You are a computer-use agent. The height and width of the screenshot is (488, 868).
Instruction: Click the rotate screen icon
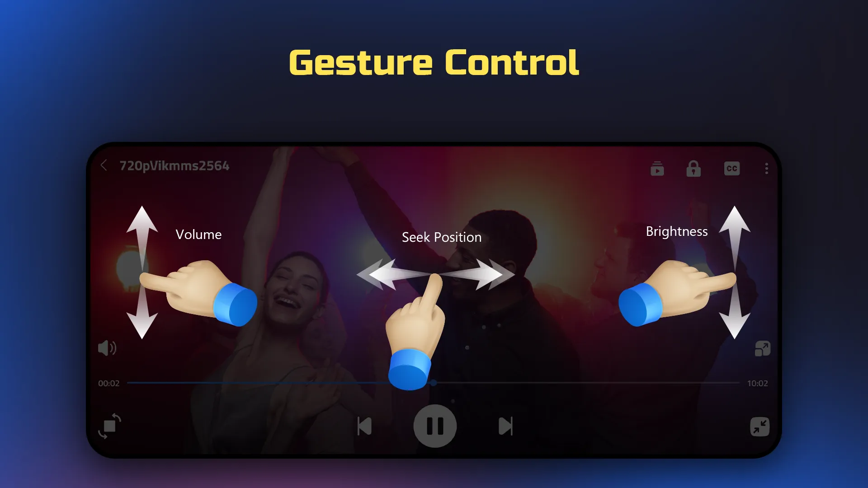pos(109,426)
